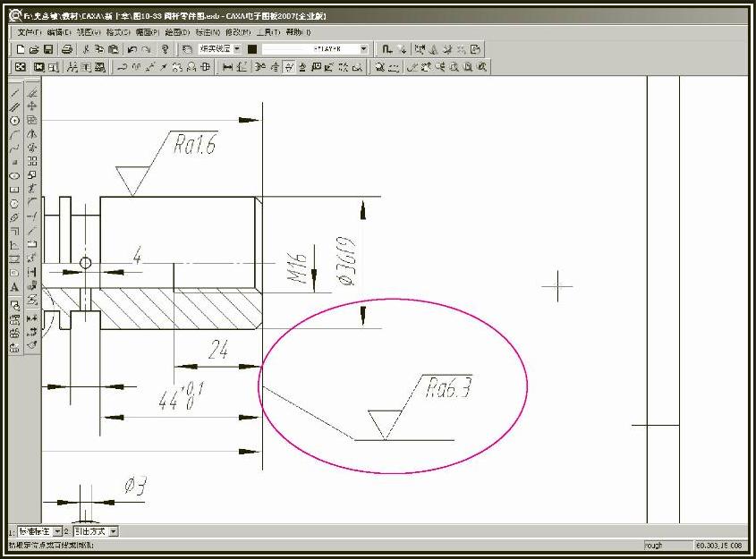The height and width of the screenshot is (559, 756).
Task: Click the Φ3 diameter dimension text
Action: point(135,486)
